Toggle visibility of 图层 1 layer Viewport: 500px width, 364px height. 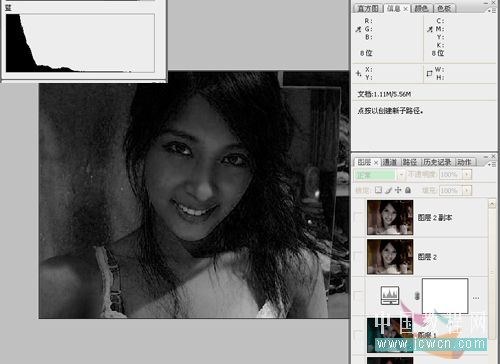point(359,335)
